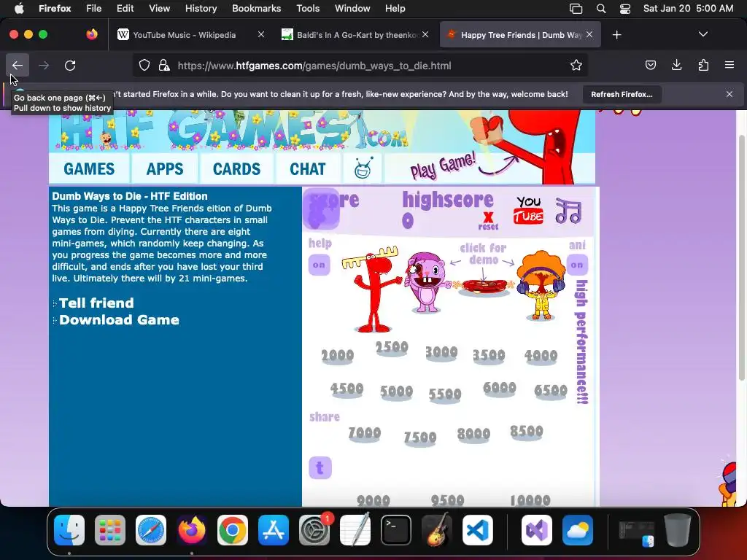Image resolution: width=747 pixels, height=560 pixels.
Task: Click the Refresh Firefox button
Action: (x=622, y=94)
